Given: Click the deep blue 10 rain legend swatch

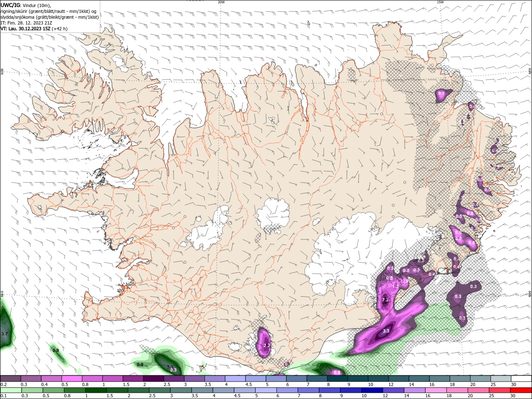Looking at the screenshot, I should click(x=372, y=390).
